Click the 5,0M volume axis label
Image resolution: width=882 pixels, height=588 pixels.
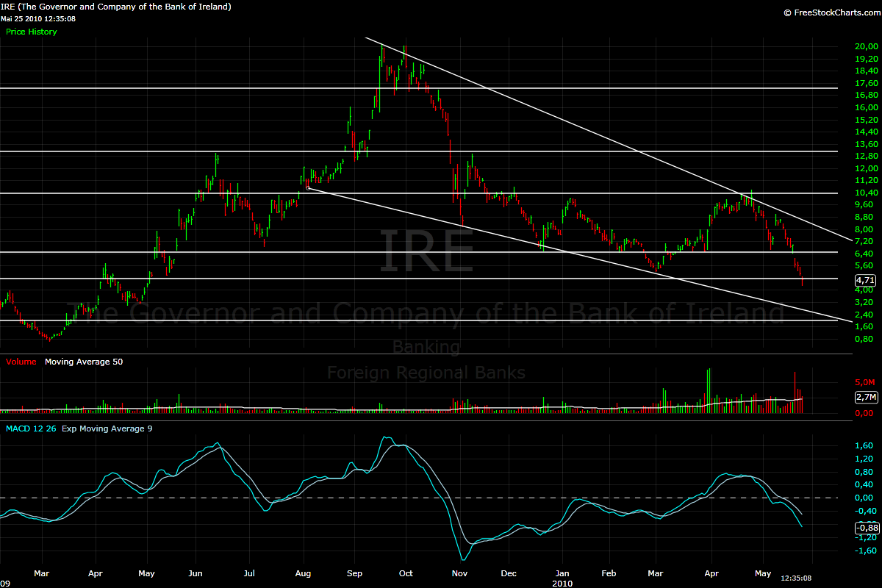864,382
